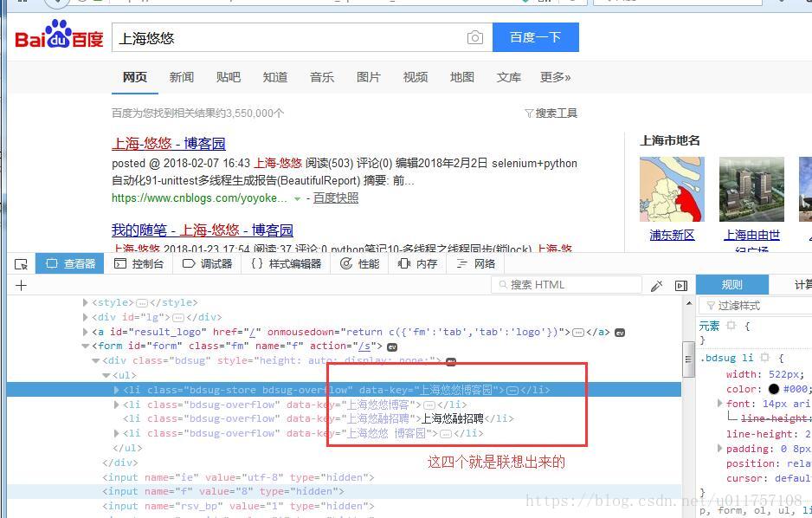Open the 上海由由世 place link
The width and height of the screenshot is (812, 518).
pos(752,235)
